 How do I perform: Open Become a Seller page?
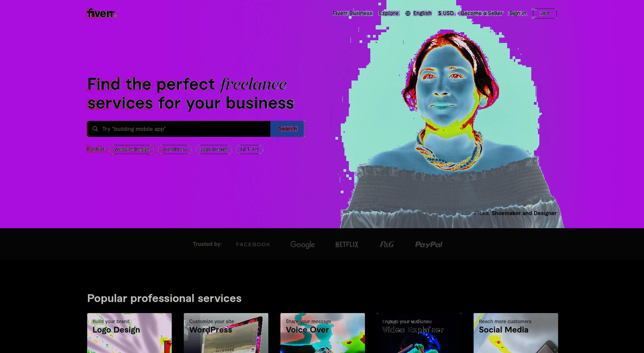pyautogui.click(x=481, y=13)
